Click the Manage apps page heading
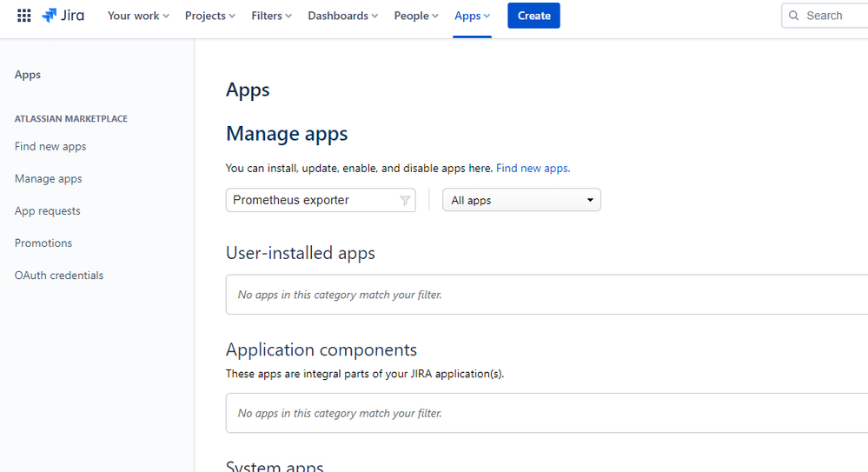The image size is (868, 472). pyautogui.click(x=287, y=134)
